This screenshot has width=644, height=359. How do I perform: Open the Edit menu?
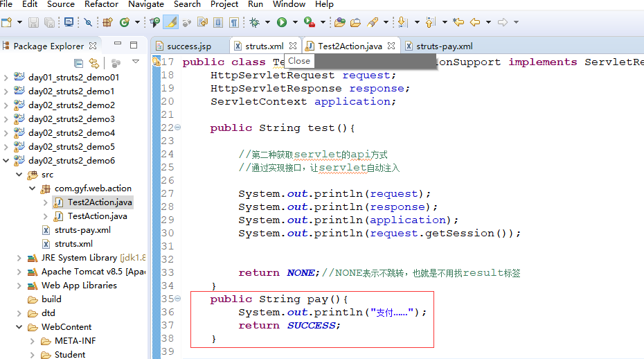click(x=30, y=4)
